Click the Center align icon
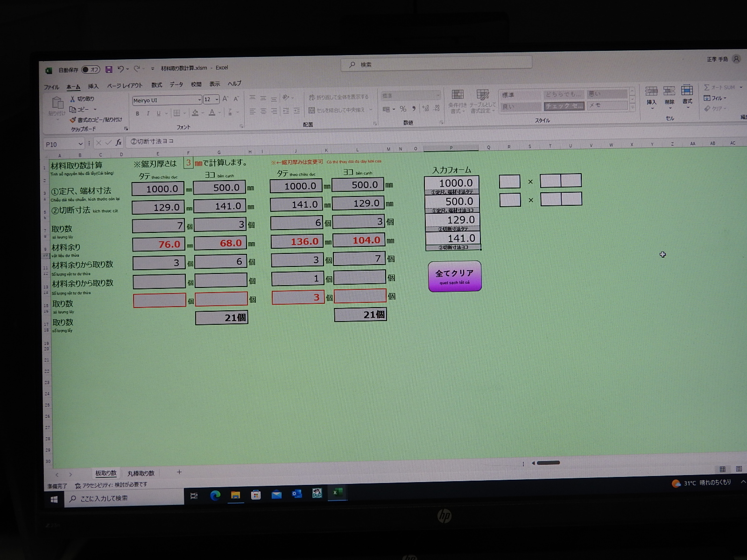Viewport: 747px width, 560px height. point(263,112)
